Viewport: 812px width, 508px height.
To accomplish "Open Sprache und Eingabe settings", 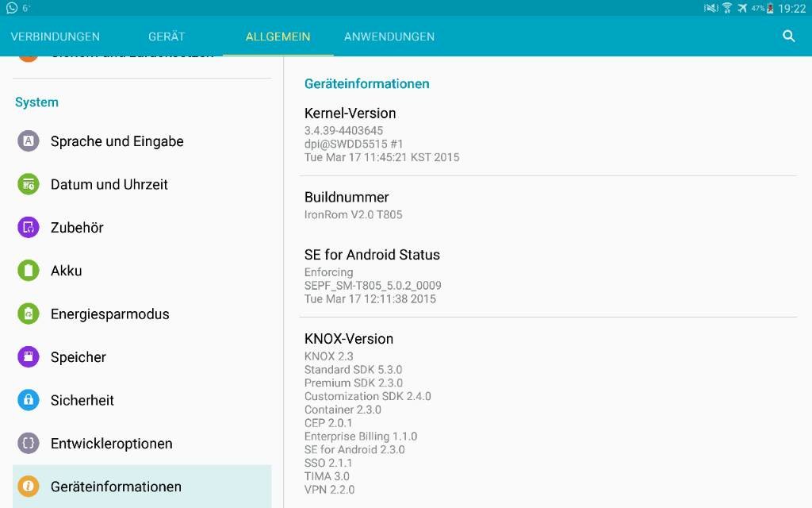I will tap(142, 141).
